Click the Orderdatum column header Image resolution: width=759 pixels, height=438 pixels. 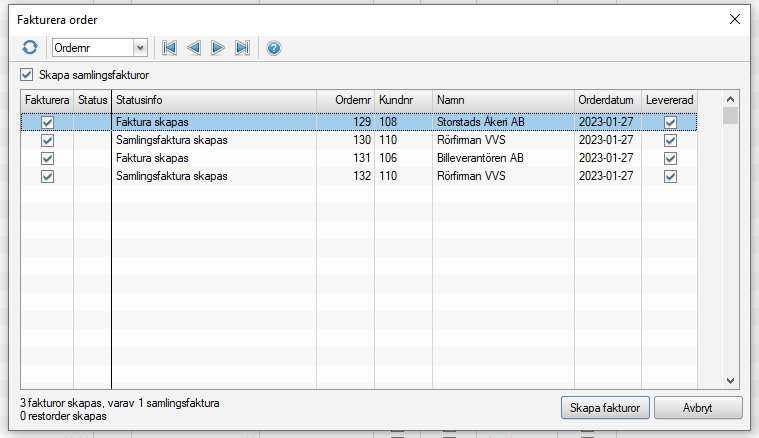[607, 100]
